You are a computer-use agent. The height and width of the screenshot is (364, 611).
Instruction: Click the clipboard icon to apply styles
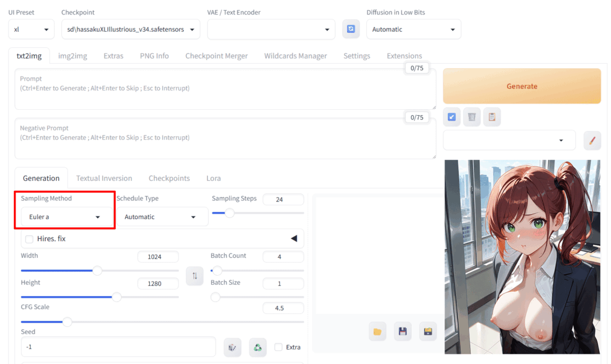coord(492,117)
